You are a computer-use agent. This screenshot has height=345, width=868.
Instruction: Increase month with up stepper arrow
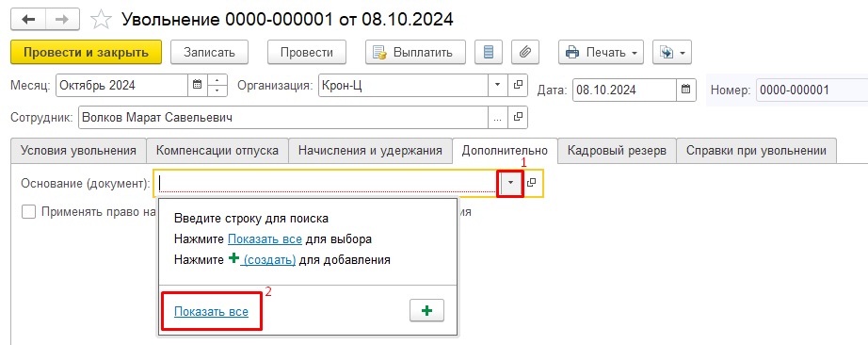point(217,80)
